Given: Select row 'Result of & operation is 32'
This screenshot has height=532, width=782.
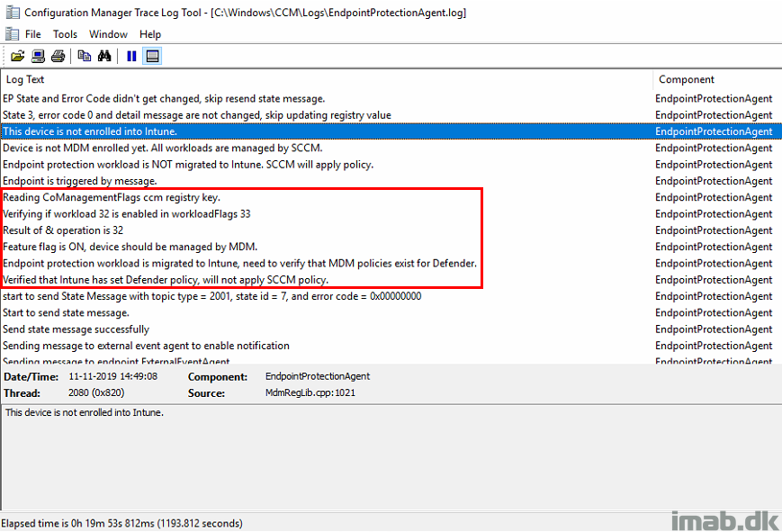Looking at the screenshot, I should [391, 230].
